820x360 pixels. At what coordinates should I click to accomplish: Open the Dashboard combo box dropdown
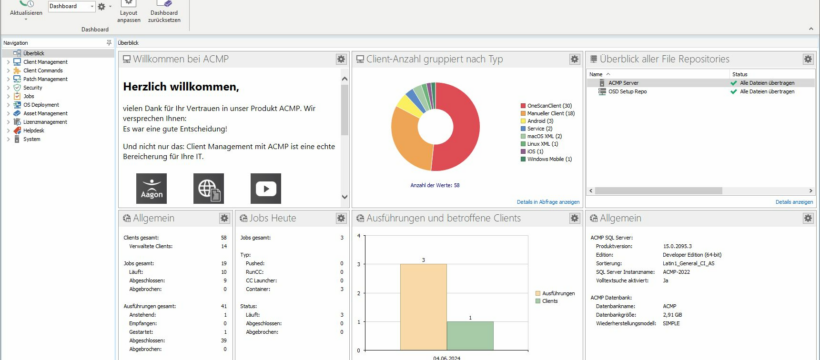[x=92, y=6]
